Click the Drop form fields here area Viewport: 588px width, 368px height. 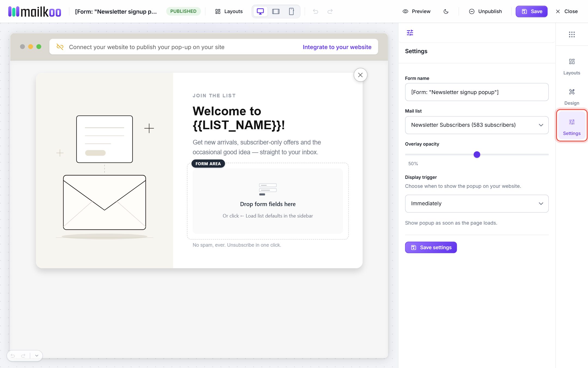click(268, 201)
